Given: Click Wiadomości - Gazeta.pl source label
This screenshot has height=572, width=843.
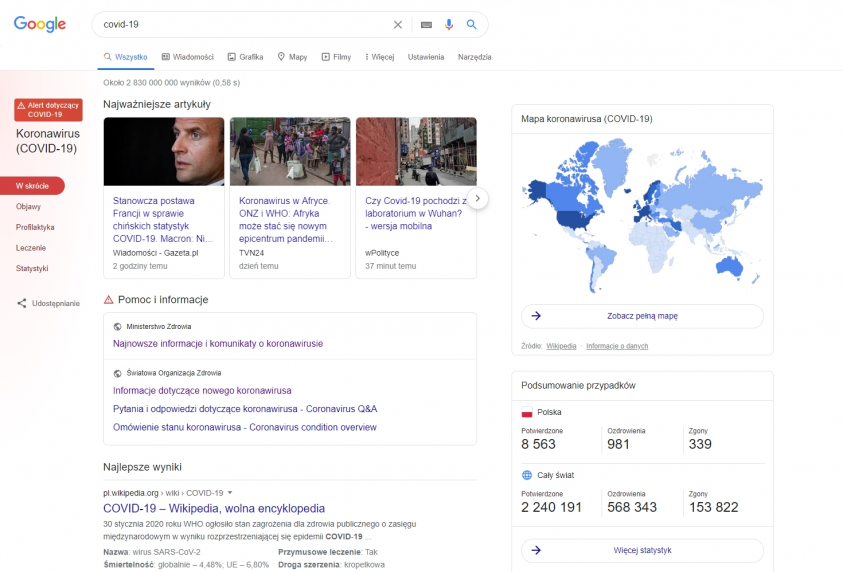Looking at the screenshot, I should [x=155, y=253].
